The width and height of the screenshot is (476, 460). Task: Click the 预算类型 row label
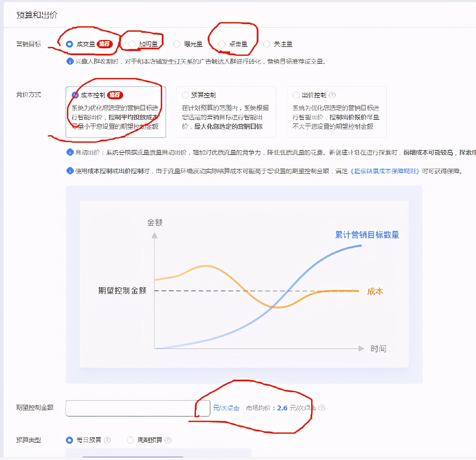pyautogui.click(x=29, y=440)
